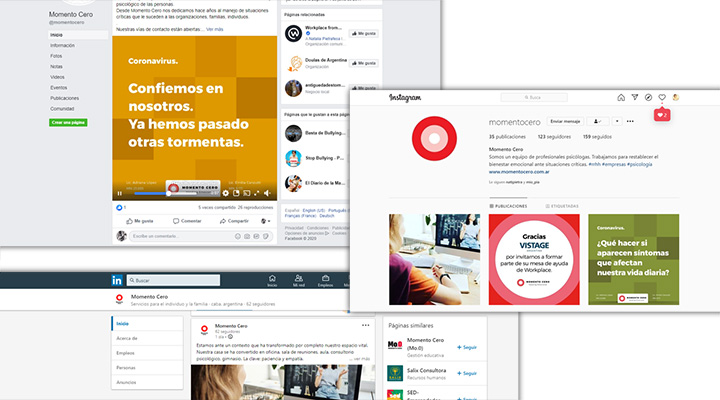Open LinkedIn Empleos briefcase icon in top bar

tap(325, 281)
